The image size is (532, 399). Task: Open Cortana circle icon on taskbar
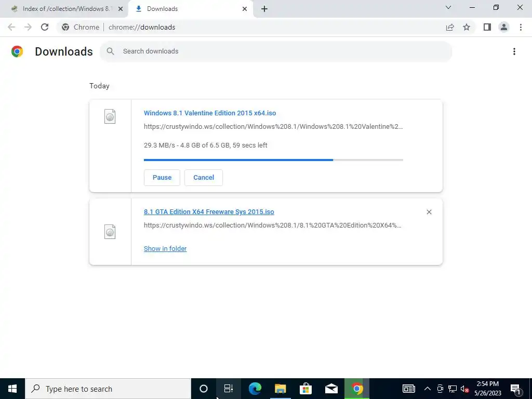204,389
